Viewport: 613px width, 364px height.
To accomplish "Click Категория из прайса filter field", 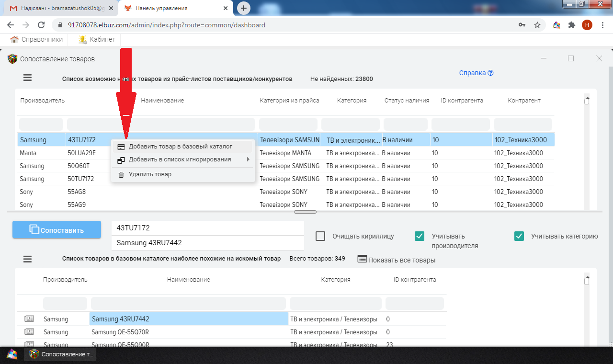I will pos(288,124).
